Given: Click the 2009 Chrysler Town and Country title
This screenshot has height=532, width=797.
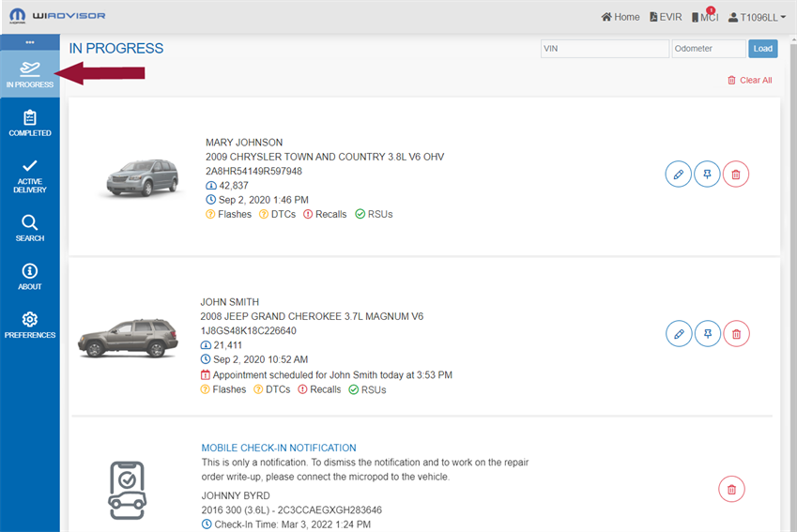Looking at the screenshot, I should coord(325,157).
